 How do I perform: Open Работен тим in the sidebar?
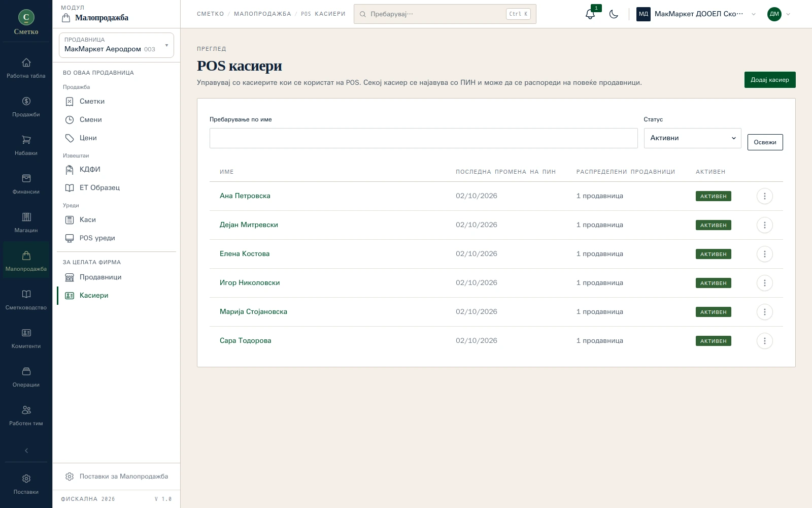[26, 416]
